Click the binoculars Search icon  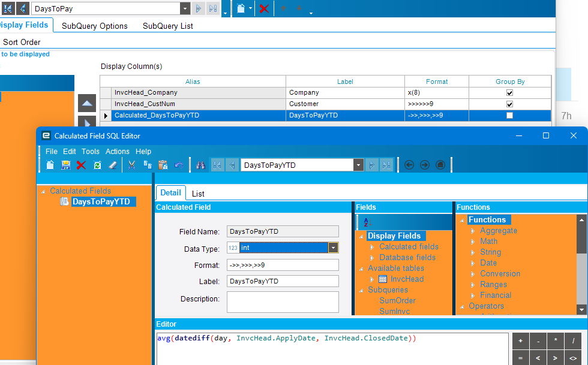pyautogui.click(x=201, y=165)
